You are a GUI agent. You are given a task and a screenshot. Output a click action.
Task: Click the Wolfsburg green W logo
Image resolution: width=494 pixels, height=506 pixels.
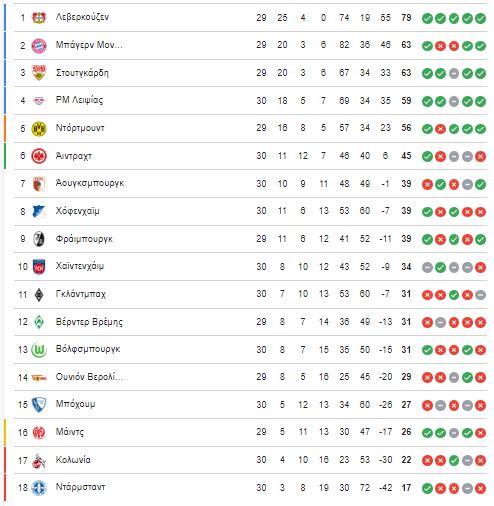pos(39,350)
